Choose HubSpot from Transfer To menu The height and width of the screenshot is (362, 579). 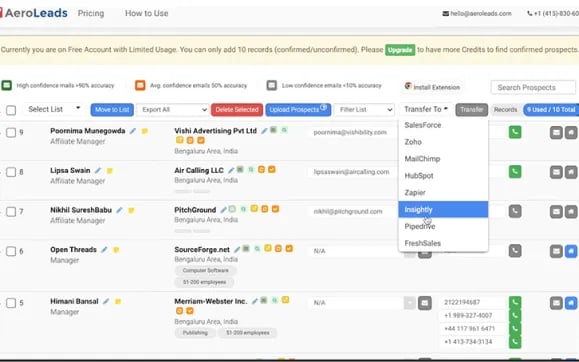443,176
